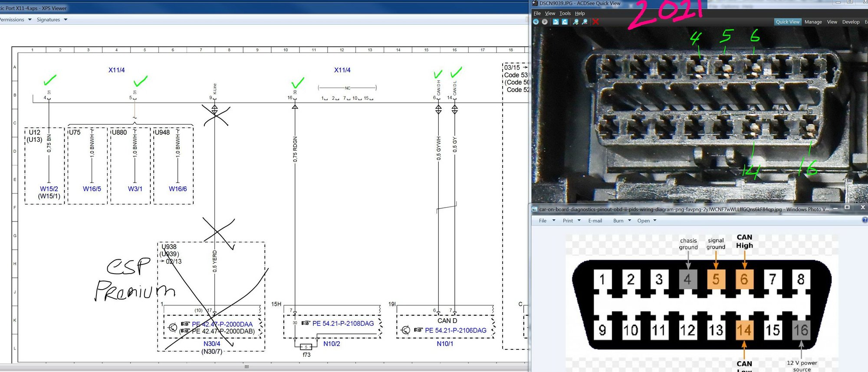Click the XPS Viewer horizontal scrollbar grip
The width and height of the screenshot is (868, 372).
pyautogui.click(x=247, y=367)
